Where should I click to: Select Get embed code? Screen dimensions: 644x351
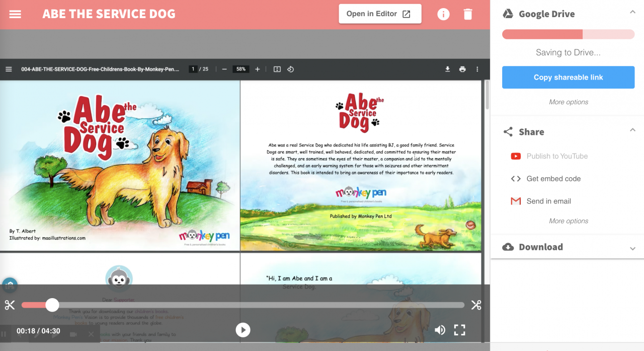[x=553, y=179]
